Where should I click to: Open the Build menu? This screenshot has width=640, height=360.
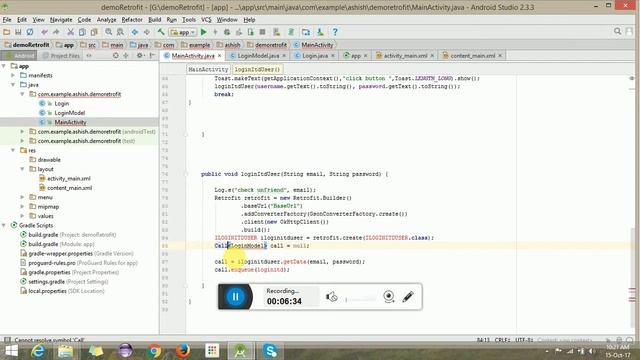(154, 20)
